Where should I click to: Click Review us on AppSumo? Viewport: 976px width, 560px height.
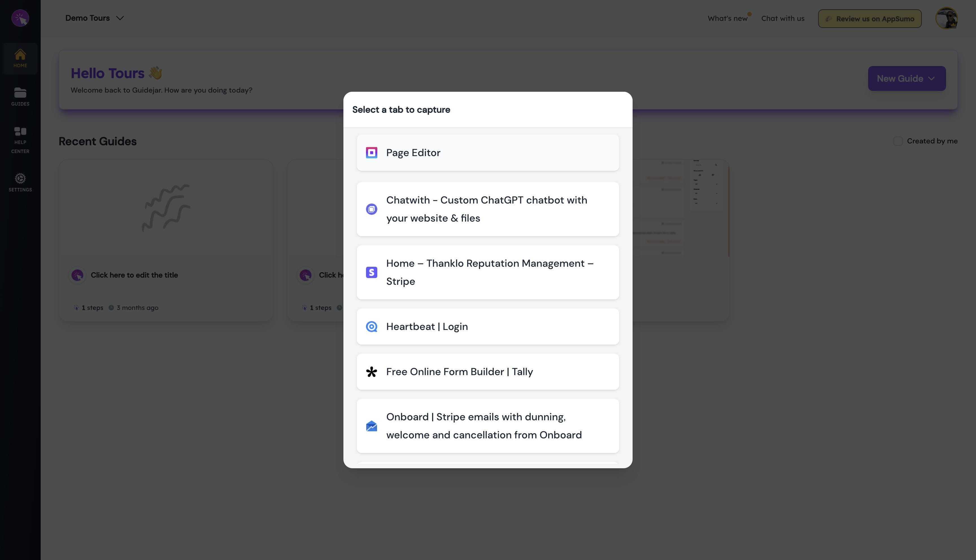pyautogui.click(x=870, y=18)
